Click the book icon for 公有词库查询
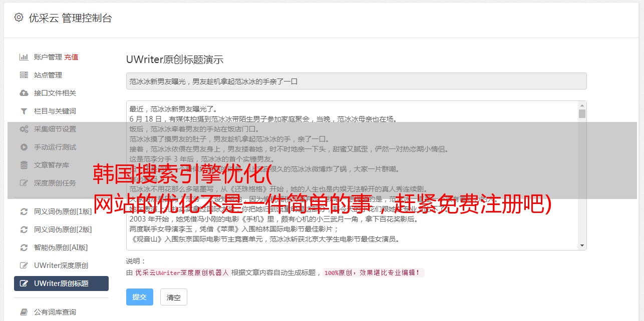Screen dimensions: 644x321 pyautogui.click(x=24, y=312)
